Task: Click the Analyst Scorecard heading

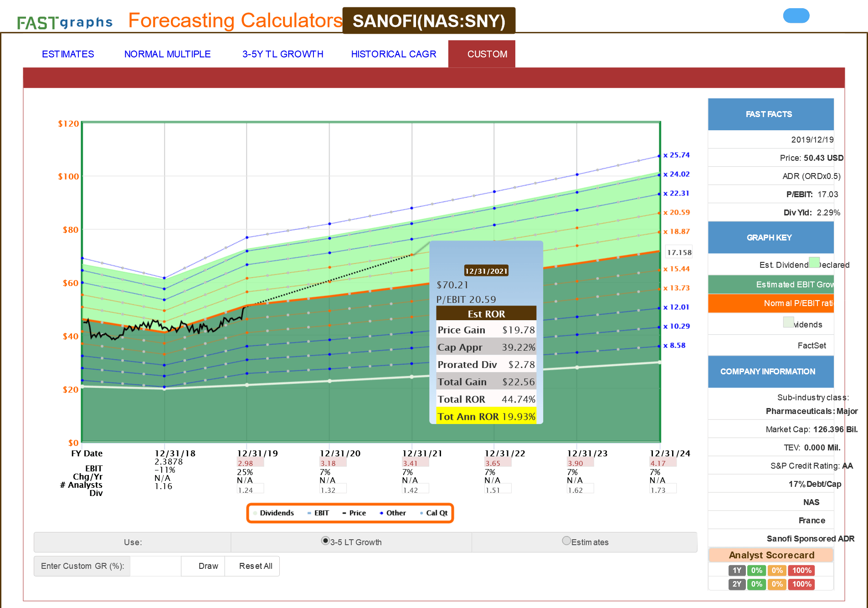Action: 771,555
